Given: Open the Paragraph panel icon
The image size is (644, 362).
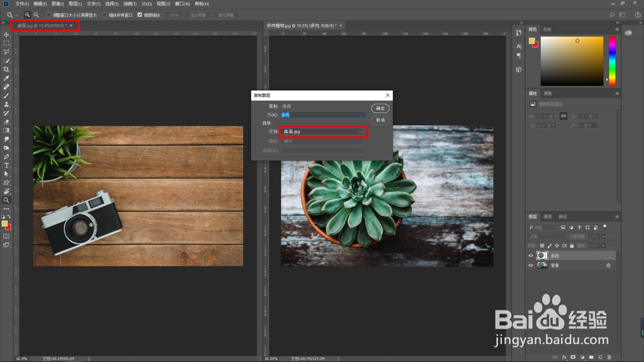Looking at the screenshot, I should (x=519, y=56).
